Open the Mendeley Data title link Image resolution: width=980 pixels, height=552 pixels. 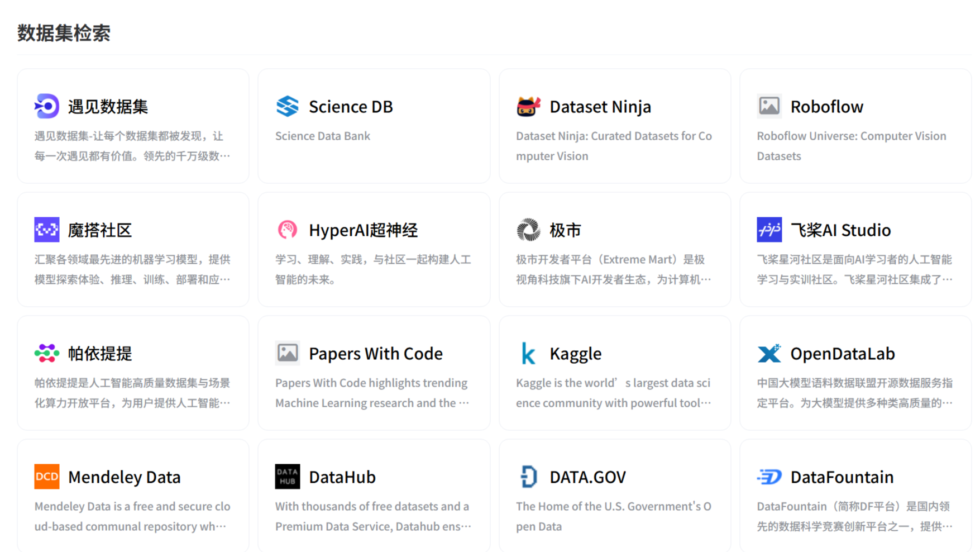125,477
